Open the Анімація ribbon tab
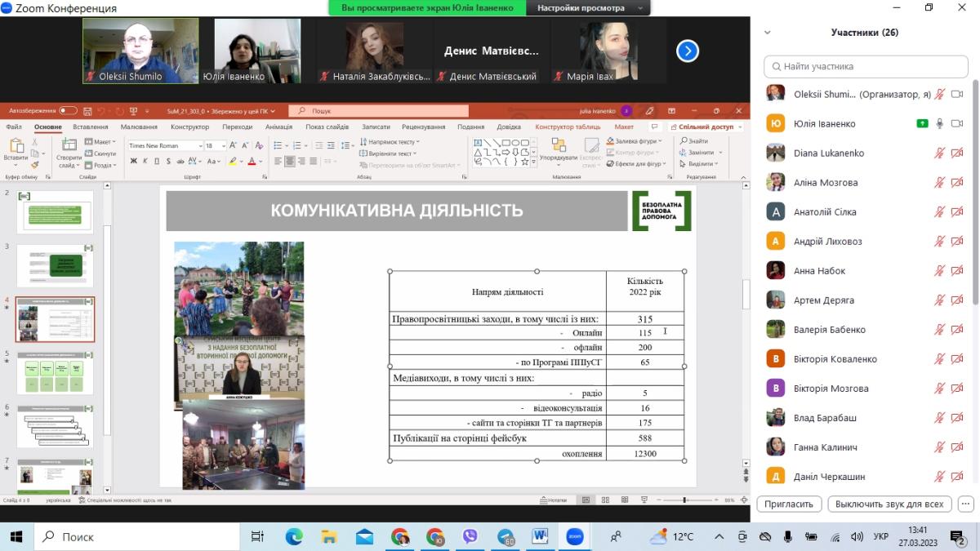This screenshot has height=551, width=980. point(278,127)
